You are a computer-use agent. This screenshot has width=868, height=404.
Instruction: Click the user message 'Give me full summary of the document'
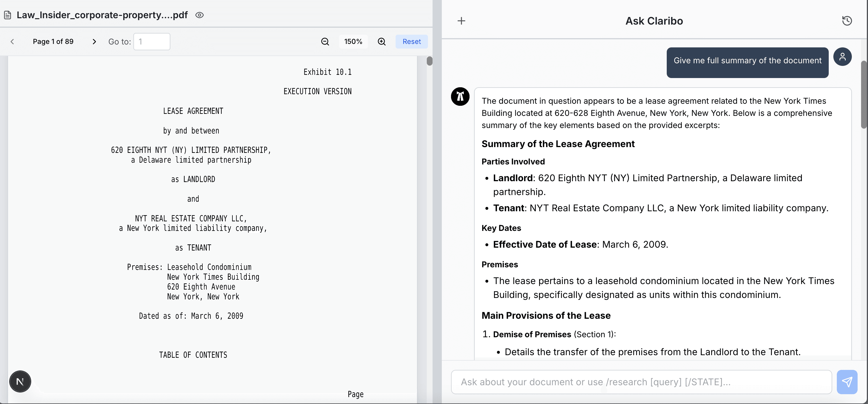747,61
